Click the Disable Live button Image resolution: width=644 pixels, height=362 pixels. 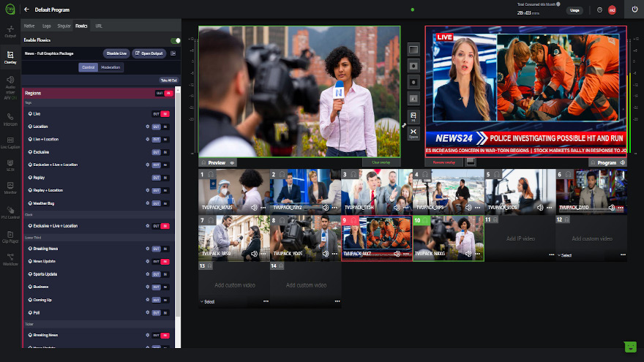[x=116, y=53]
